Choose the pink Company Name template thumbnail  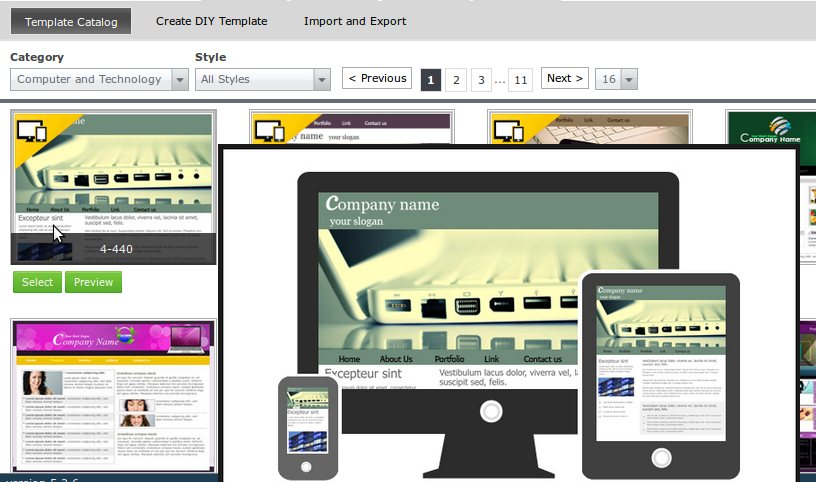(x=113, y=395)
